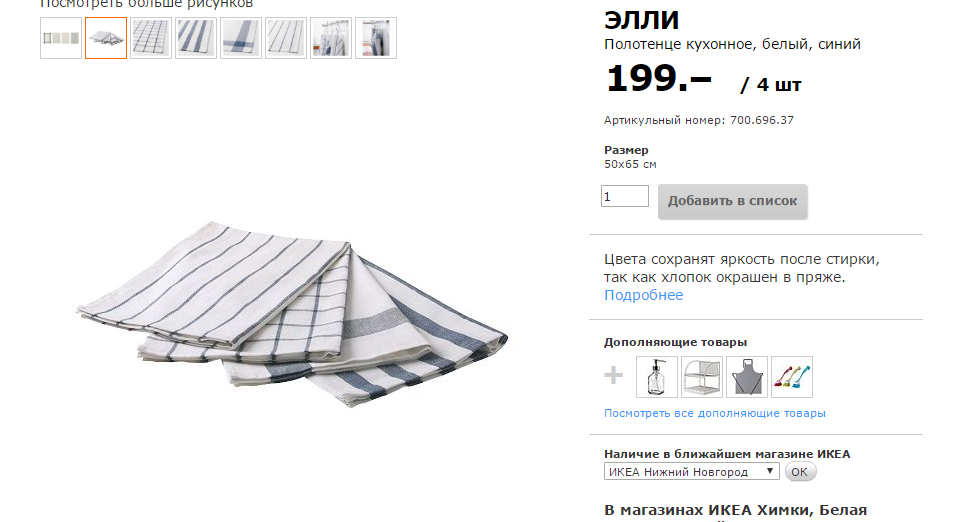The height and width of the screenshot is (522, 973).
Task: Select the four folded towels thumbnail
Action: [x=106, y=38]
